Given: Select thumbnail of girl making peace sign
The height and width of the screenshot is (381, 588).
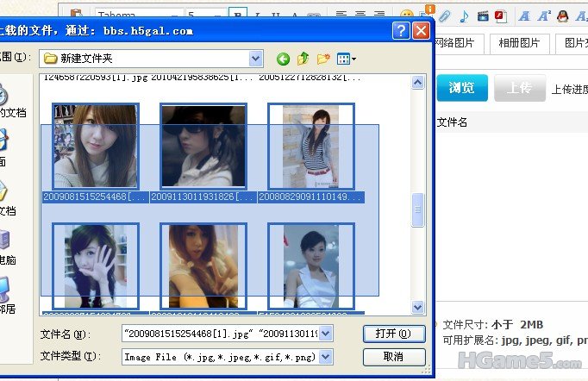Looking at the screenshot, I should [203, 265].
